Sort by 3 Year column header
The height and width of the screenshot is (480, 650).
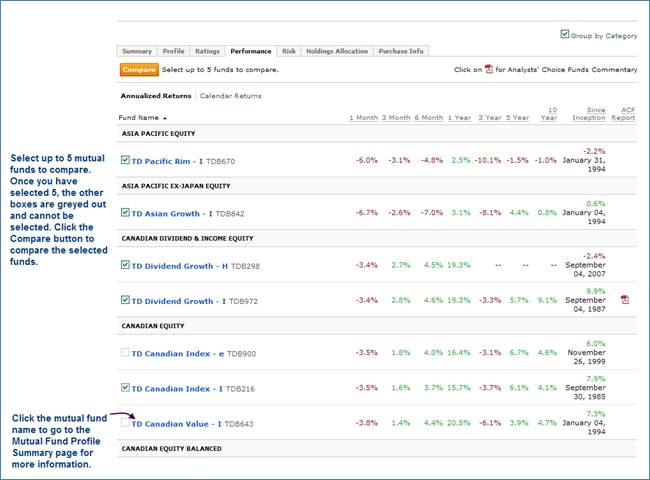click(x=490, y=118)
